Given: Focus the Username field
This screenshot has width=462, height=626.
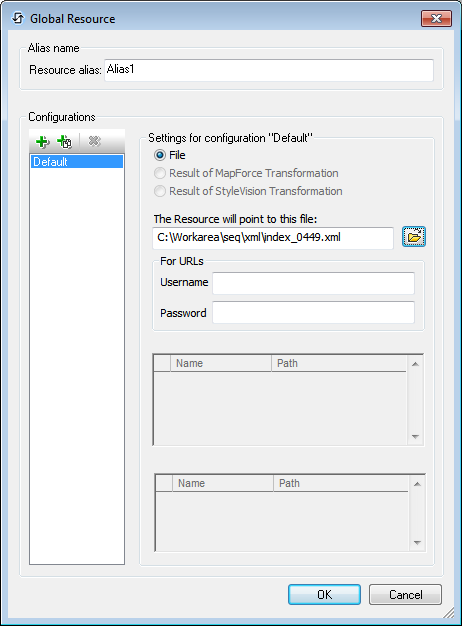Looking at the screenshot, I should [313, 283].
